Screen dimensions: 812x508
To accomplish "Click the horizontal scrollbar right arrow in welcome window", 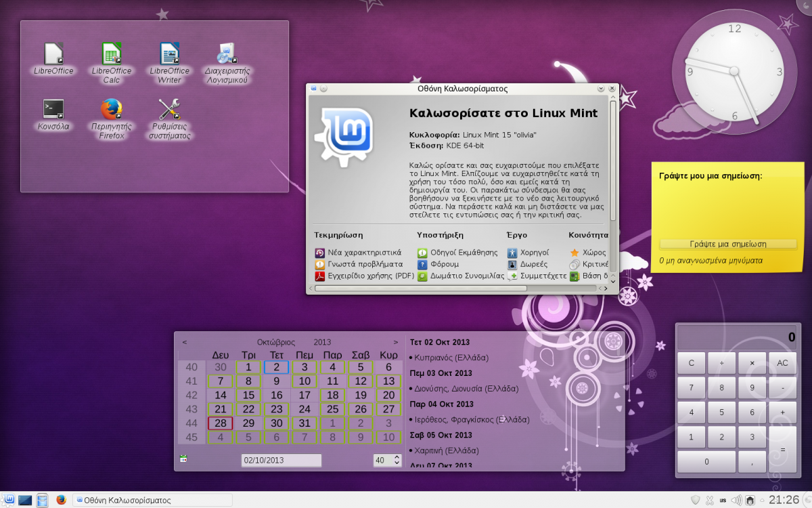I will [605, 288].
